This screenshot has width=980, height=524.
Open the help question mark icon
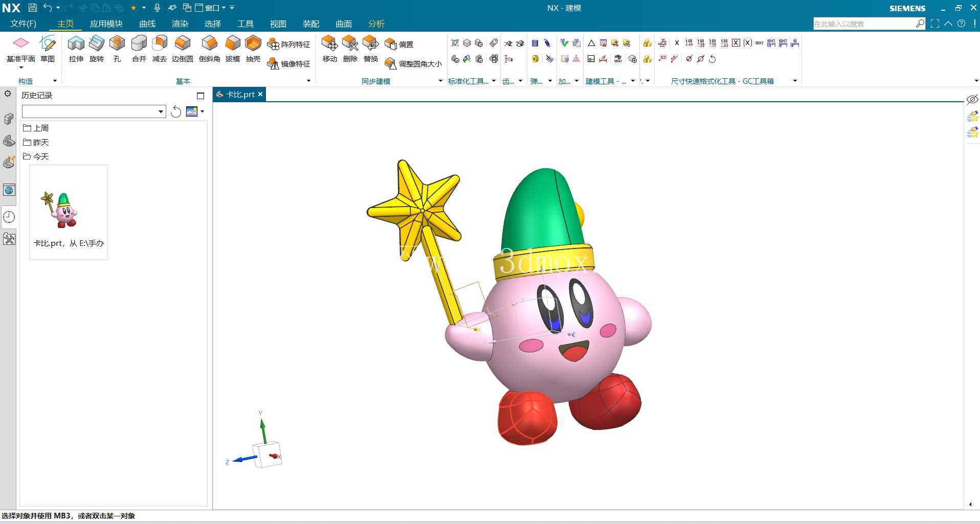coord(962,24)
